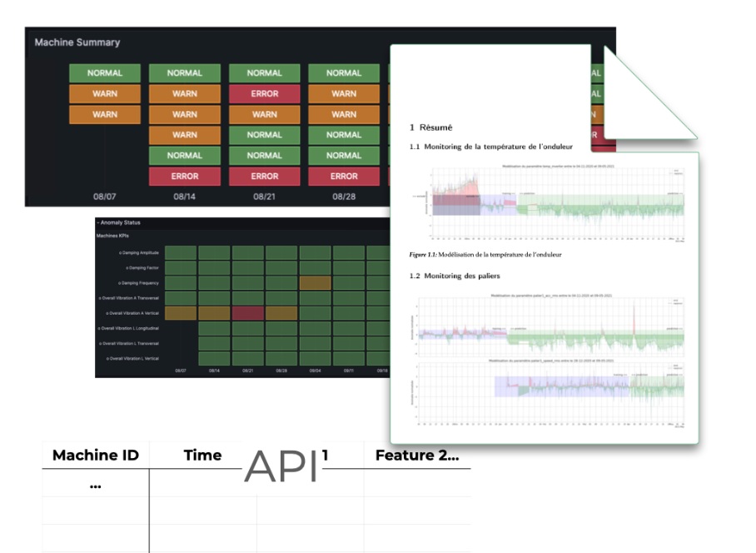Screen dimensions: 756x553
Task: Select the orange Damping Frequency cell at 09/04
Action: coord(316,283)
